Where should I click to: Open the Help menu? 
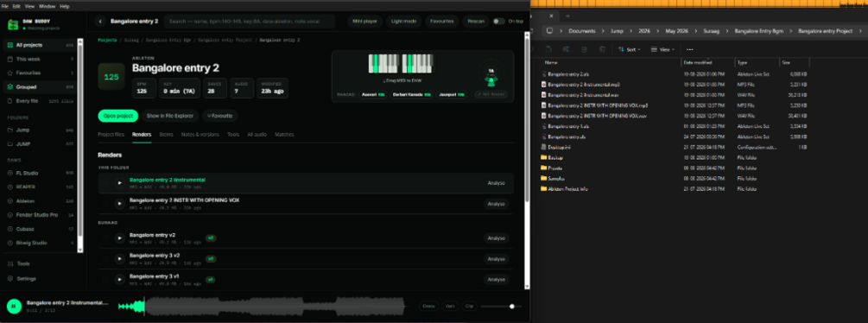(65, 6)
